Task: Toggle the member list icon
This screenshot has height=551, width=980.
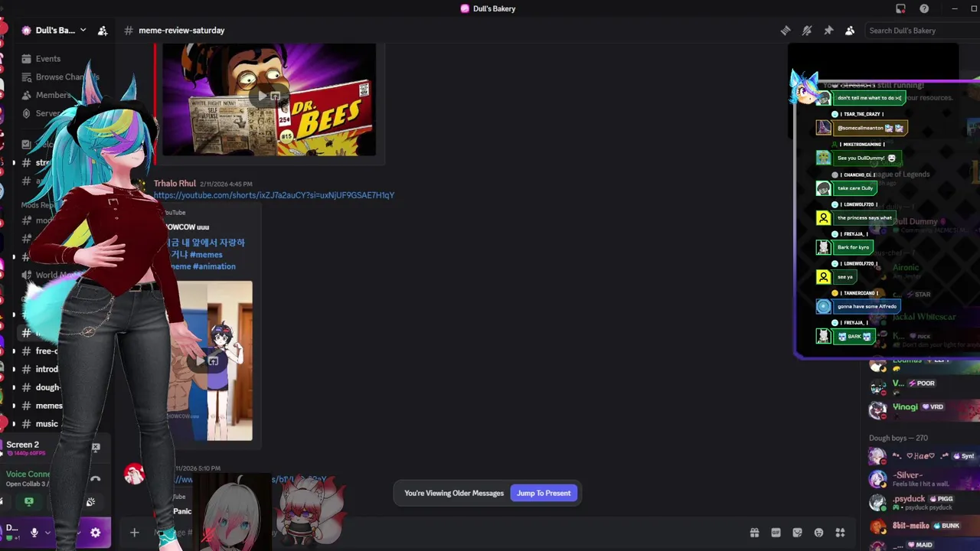Action: 850,31
